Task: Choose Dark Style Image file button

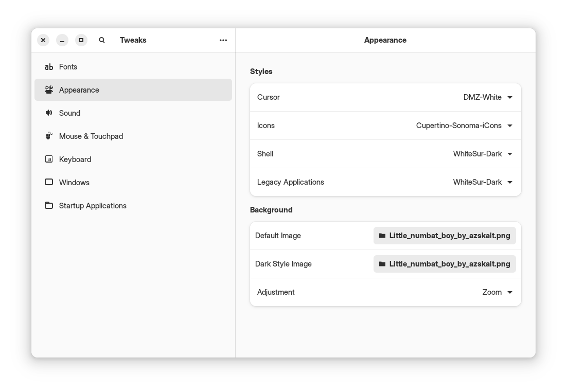Action: [x=445, y=264]
